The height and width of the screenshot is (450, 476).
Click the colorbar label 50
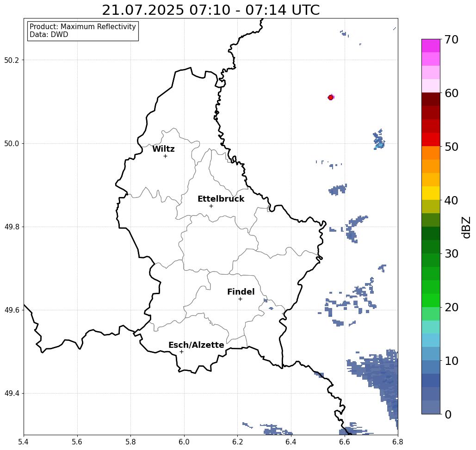click(451, 147)
